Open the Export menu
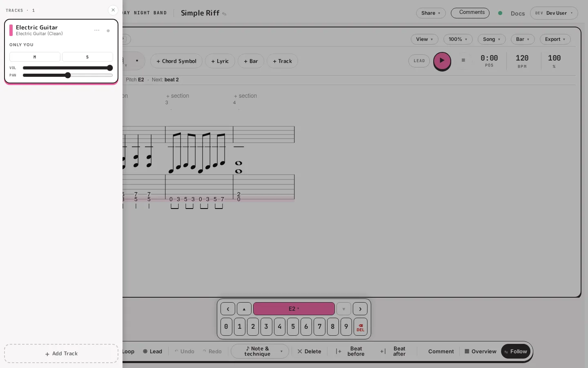The width and height of the screenshot is (588, 368). 555,39
